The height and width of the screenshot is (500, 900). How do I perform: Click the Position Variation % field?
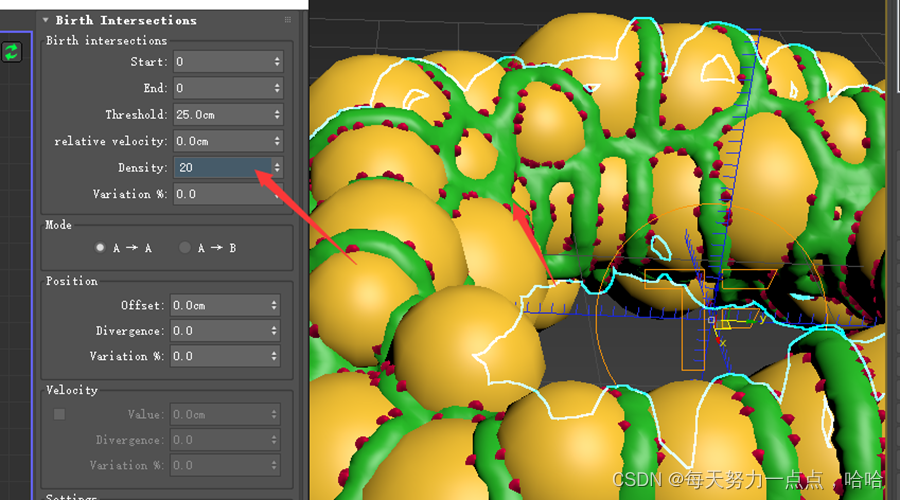[219, 356]
